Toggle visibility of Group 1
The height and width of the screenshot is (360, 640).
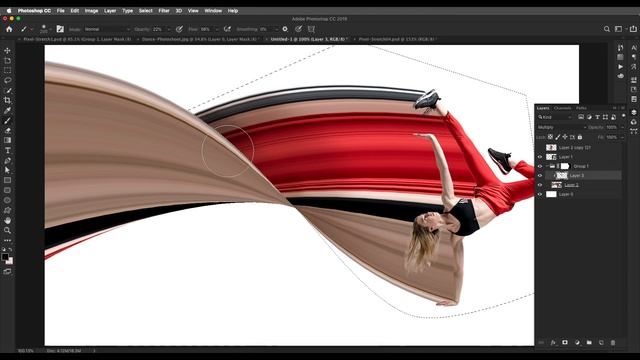tap(540, 166)
